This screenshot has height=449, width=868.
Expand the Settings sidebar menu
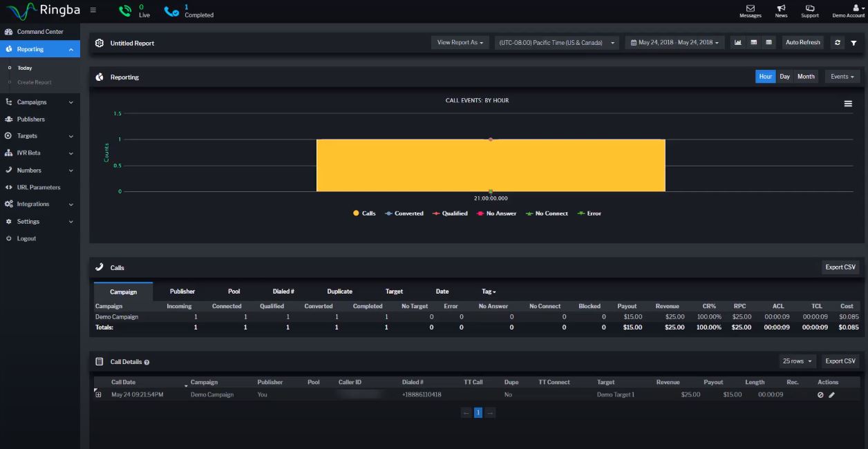click(x=40, y=221)
